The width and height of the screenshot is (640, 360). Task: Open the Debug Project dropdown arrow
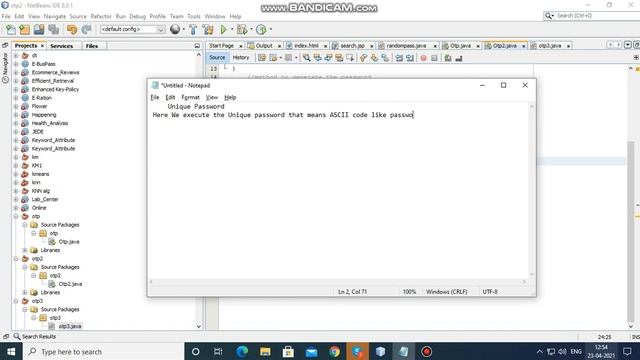tap(251, 29)
